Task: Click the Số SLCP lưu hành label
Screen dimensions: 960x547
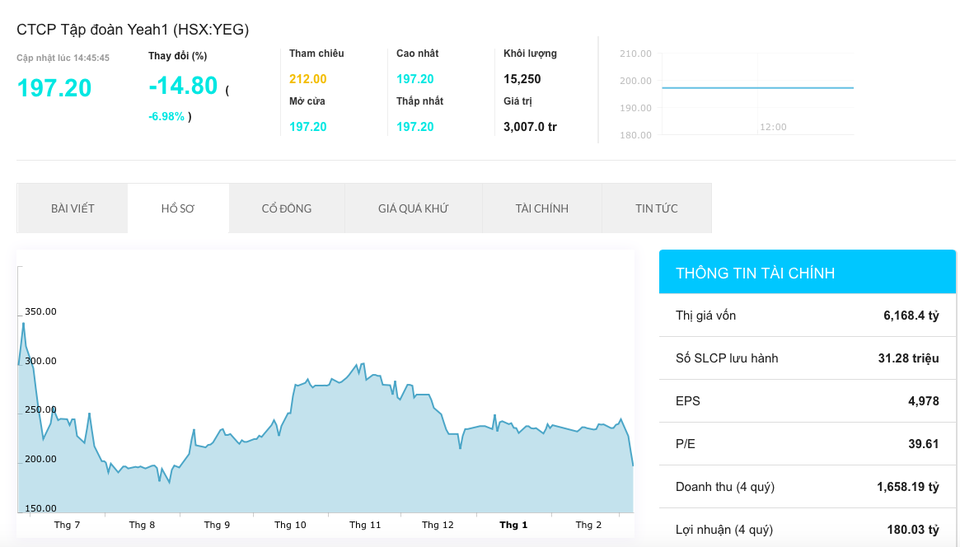Action: [727, 358]
